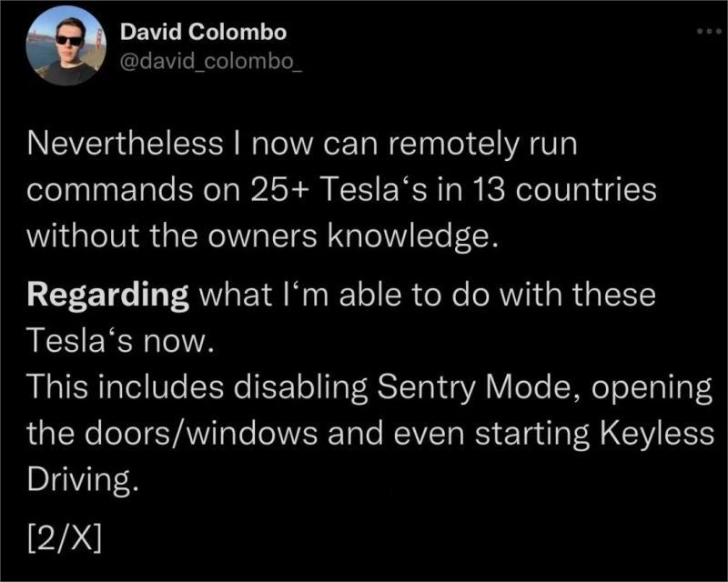Click the word owners in the tweet

pyautogui.click(x=261, y=236)
